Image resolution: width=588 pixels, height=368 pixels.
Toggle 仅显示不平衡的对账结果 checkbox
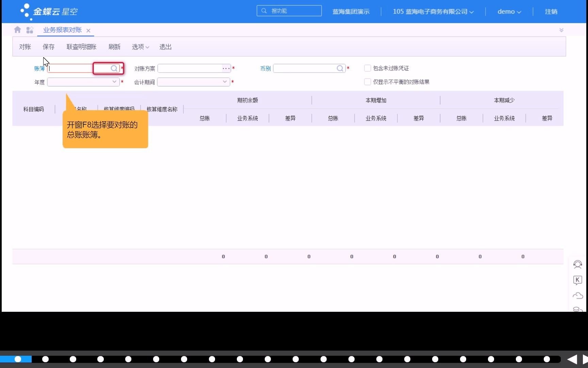(367, 82)
